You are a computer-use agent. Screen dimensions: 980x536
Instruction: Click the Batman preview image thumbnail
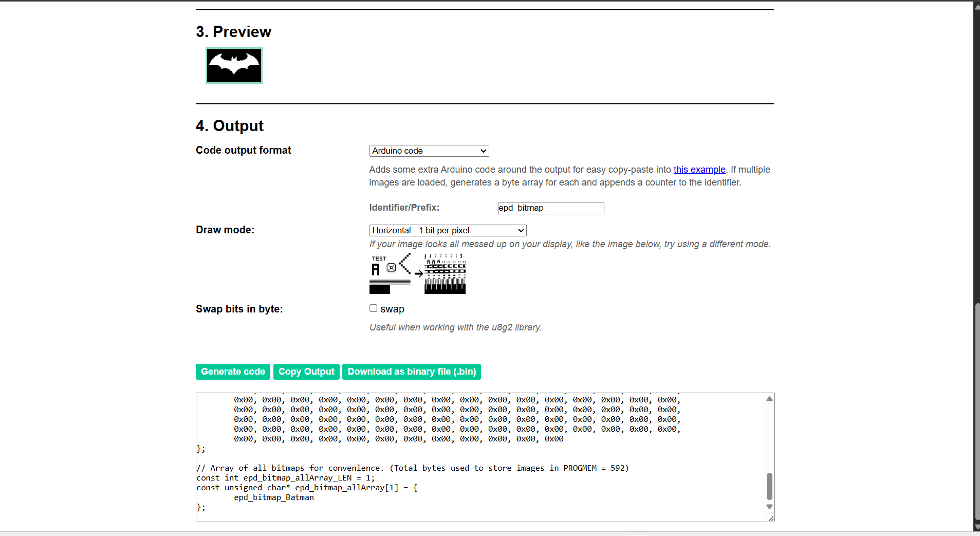click(x=234, y=66)
